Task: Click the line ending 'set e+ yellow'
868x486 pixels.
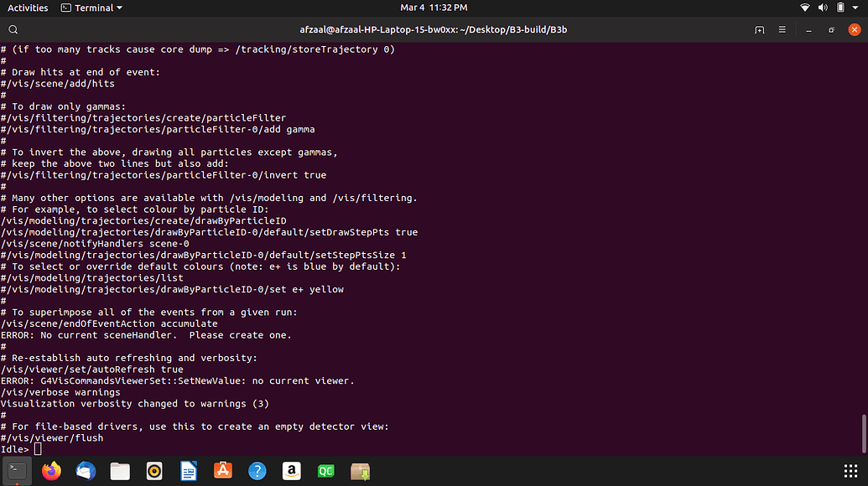Action: pyautogui.click(x=172, y=289)
